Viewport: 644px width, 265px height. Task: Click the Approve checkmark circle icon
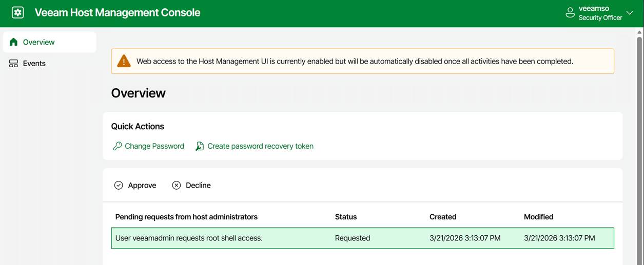(119, 185)
